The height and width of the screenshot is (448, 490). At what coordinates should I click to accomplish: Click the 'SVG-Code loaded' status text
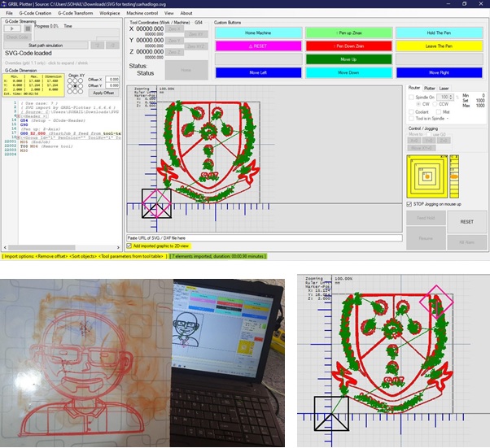[28, 54]
